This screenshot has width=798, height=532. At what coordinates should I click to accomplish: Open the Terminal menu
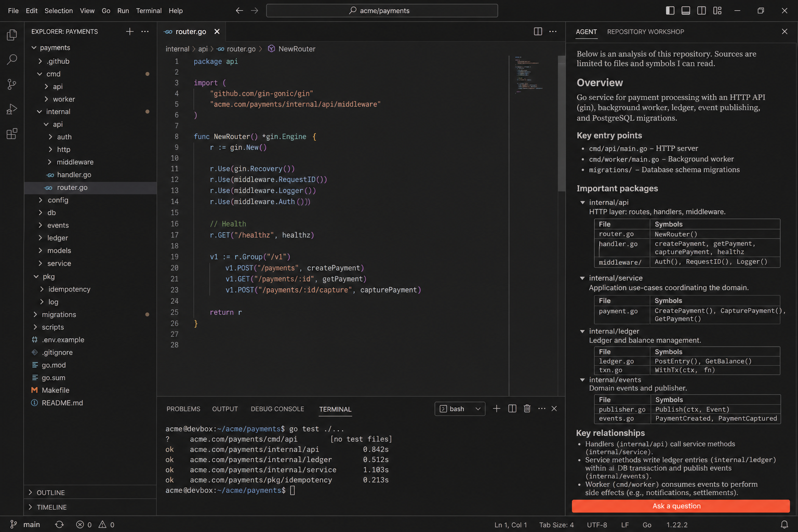149,10
